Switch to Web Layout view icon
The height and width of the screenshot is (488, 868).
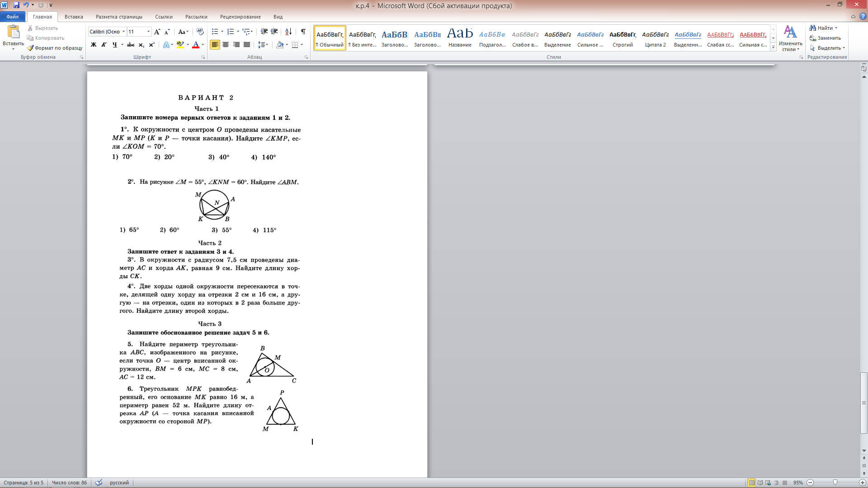768,483
